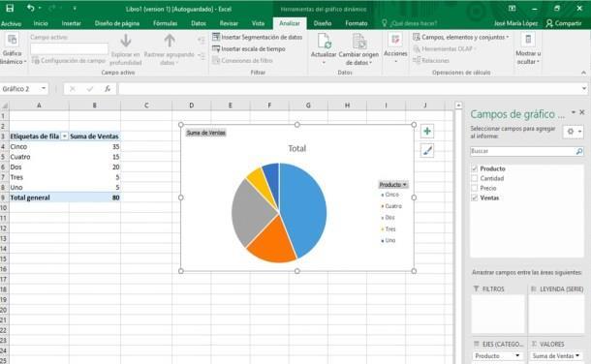
Task: Click Conexiones de filtro
Action: [x=242, y=60]
